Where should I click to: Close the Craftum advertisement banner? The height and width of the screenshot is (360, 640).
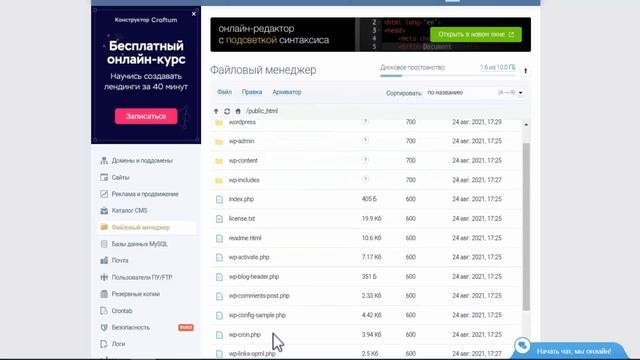click(x=193, y=14)
